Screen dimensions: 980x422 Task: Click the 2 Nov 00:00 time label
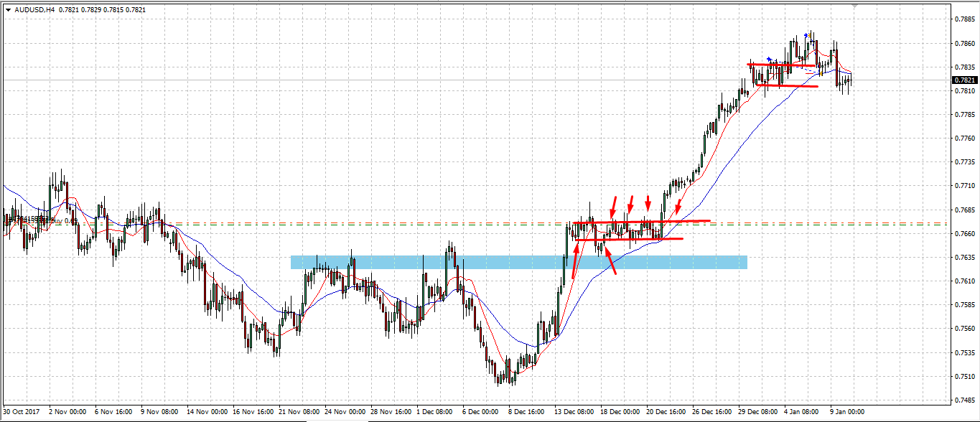point(67,412)
